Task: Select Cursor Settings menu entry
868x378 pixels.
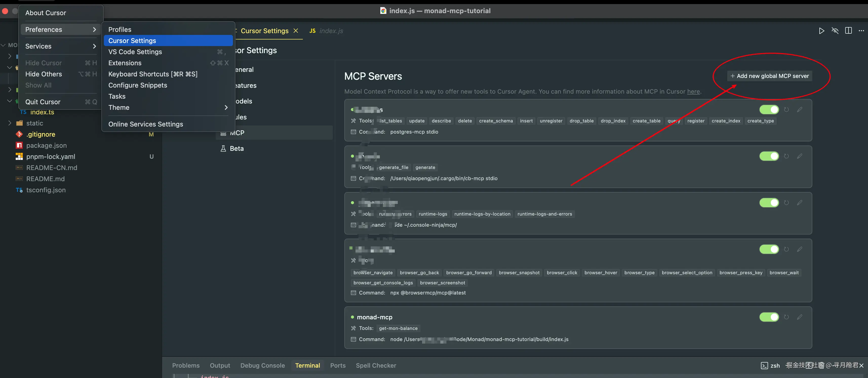Action: (132, 41)
